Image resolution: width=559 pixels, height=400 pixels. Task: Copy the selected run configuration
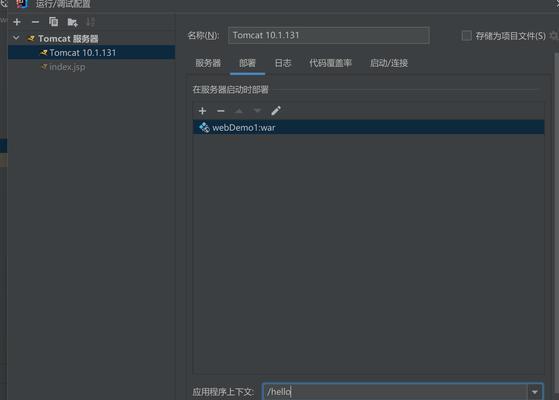coord(53,22)
